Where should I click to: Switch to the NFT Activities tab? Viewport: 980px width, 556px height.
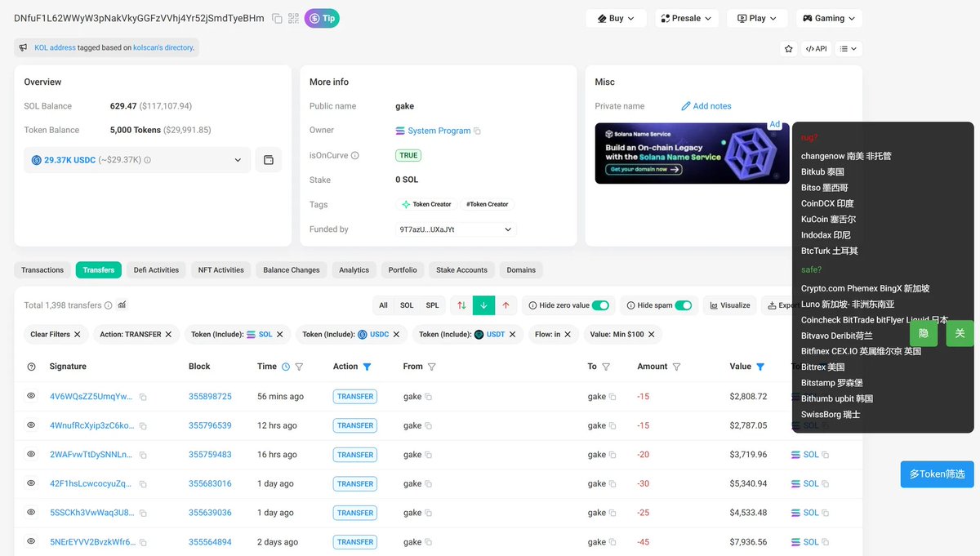coord(221,270)
